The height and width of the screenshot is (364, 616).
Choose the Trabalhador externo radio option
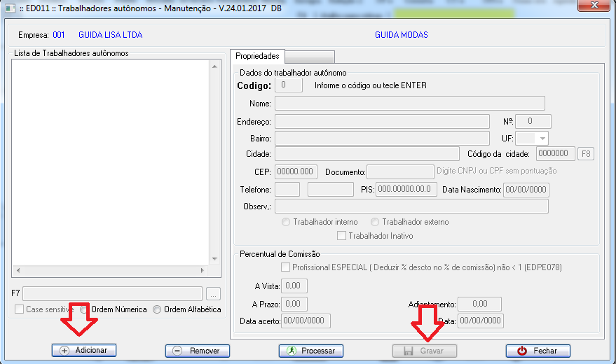pos(375,222)
